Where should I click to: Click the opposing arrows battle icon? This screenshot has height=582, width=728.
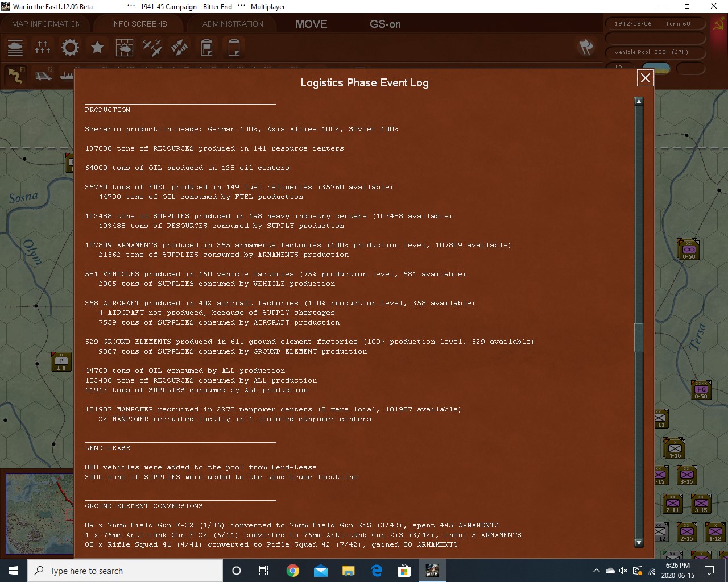coord(179,47)
